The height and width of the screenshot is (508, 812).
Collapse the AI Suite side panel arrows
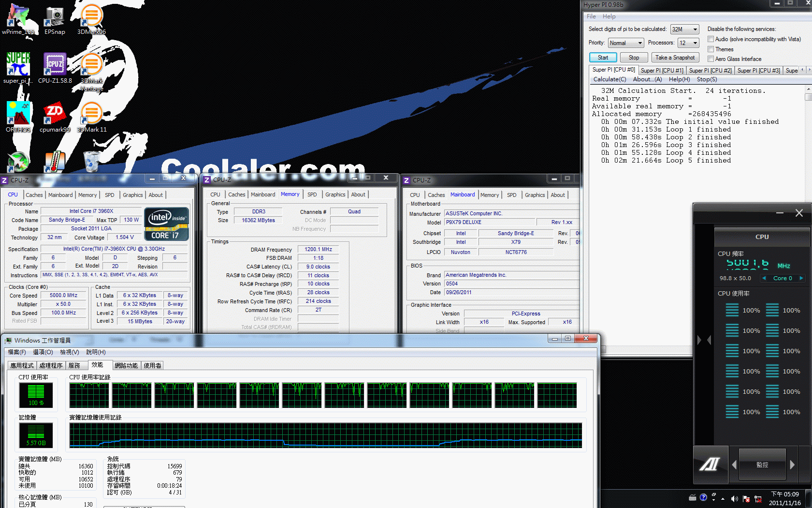(x=704, y=340)
